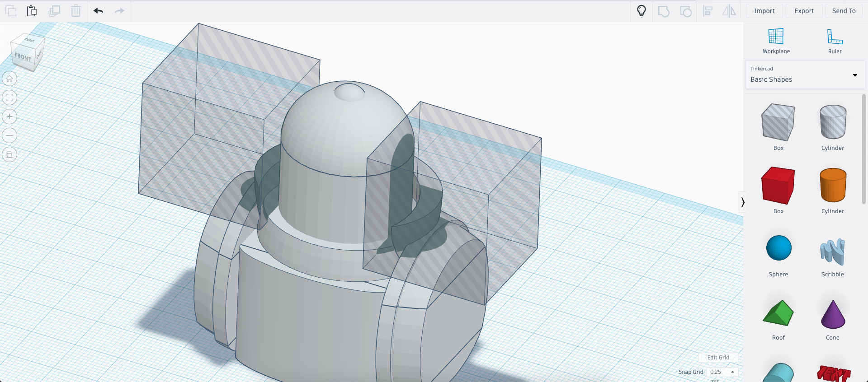Screen dimensions: 868x382
Task: Click the Paste icon in toolbar
Action: coord(32,11)
